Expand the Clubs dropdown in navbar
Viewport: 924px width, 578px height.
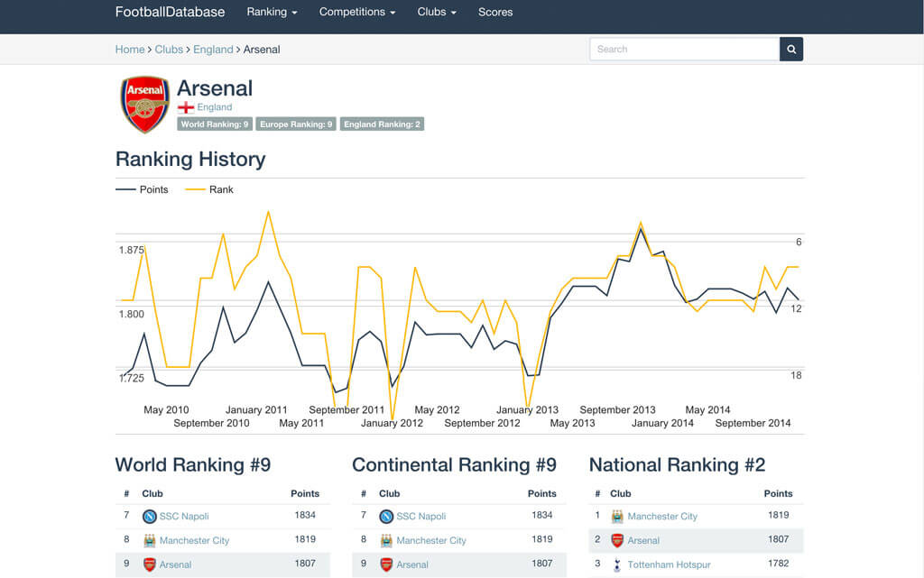click(437, 12)
